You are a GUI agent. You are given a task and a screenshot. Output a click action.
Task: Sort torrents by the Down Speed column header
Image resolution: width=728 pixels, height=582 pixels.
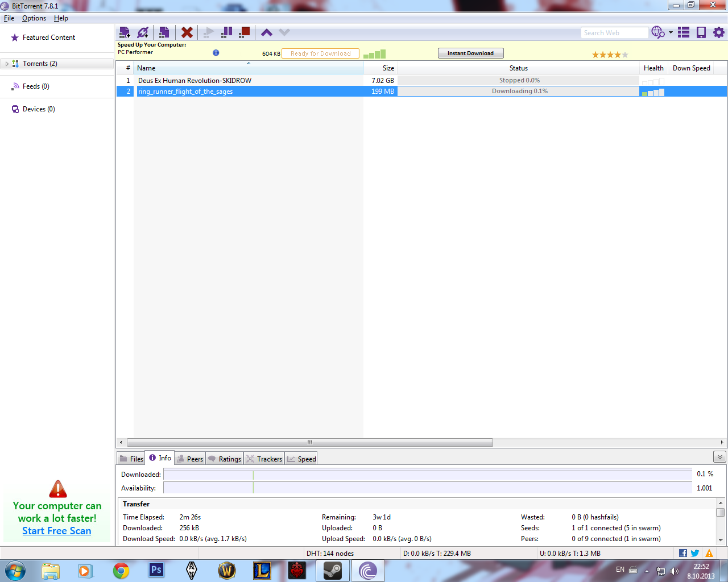[692, 68]
